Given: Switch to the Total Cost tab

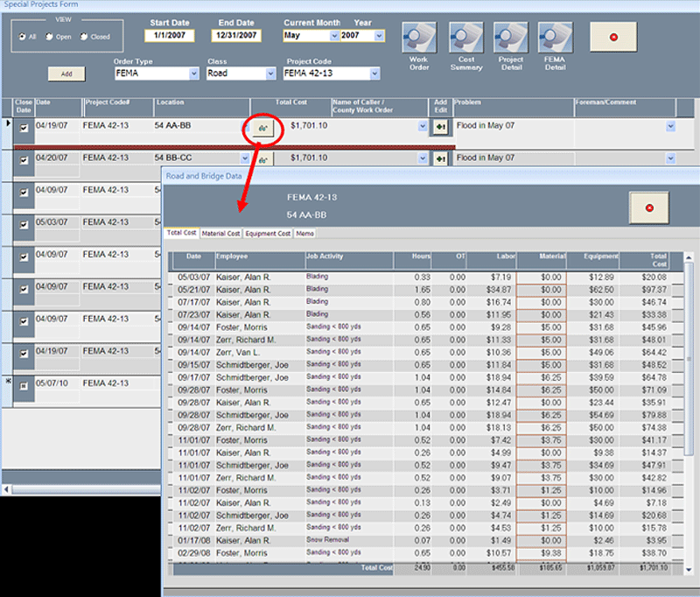Looking at the screenshot, I should pyautogui.click(x=181, y=233).
